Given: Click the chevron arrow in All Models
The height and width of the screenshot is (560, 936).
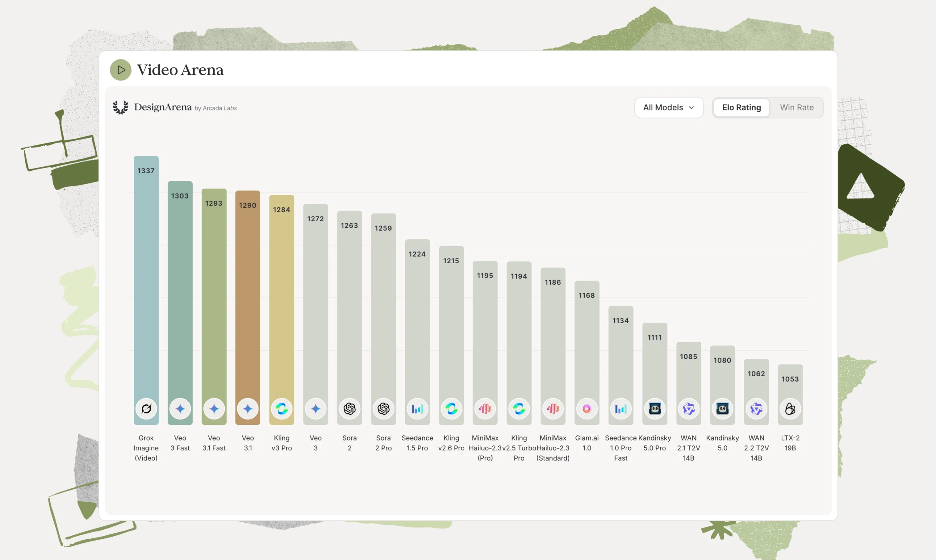Looking at the screenshot, I should [691, 107].
